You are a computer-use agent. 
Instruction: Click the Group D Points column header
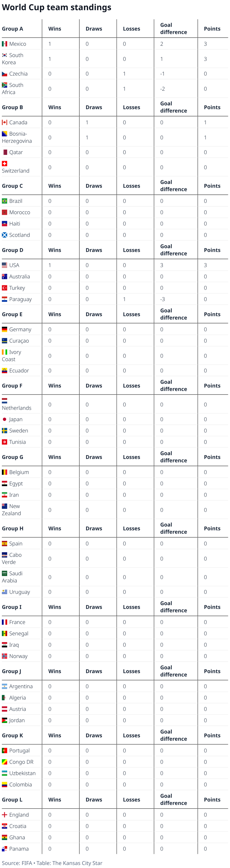pyautogui.click(x=212, y=250)
